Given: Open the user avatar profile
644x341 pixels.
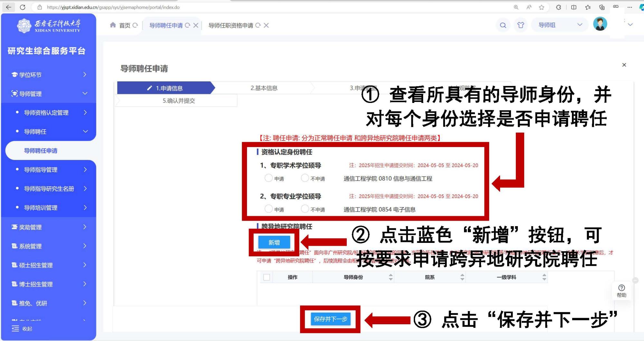Looking at the screenshot, I should coord(600,24).
